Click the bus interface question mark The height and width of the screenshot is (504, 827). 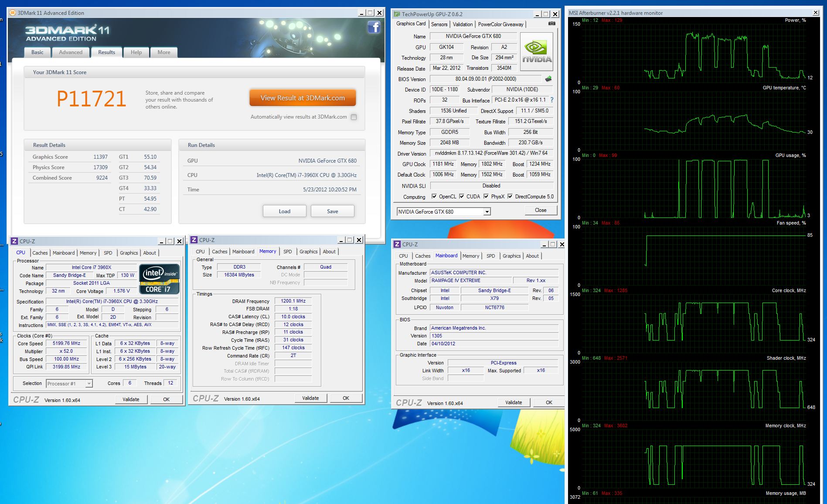point(552,100)
